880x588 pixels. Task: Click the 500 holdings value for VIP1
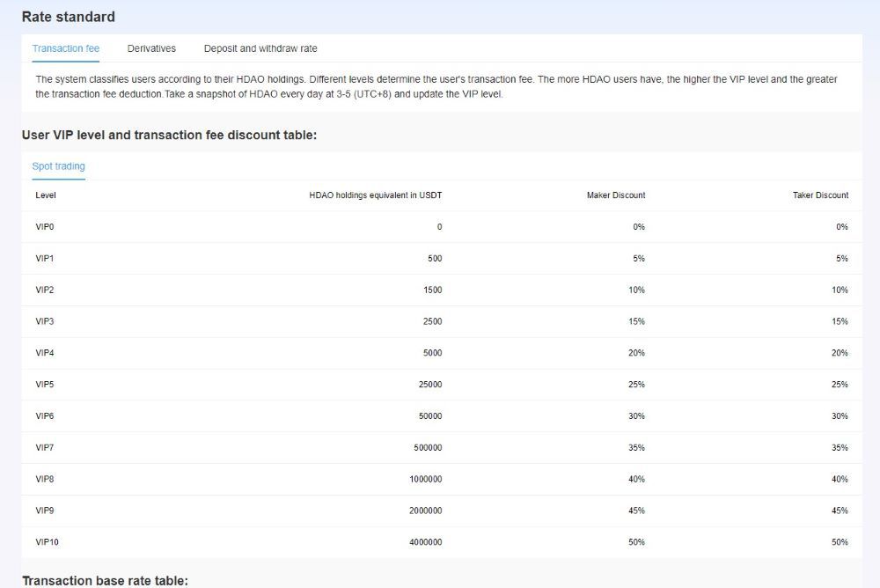click(x=435, y=258)
